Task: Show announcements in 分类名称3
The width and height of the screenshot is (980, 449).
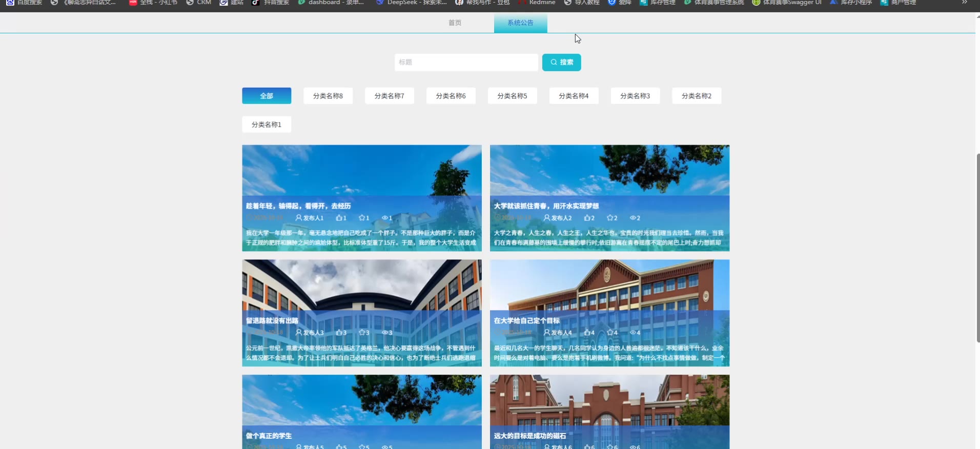Action: 636,96
